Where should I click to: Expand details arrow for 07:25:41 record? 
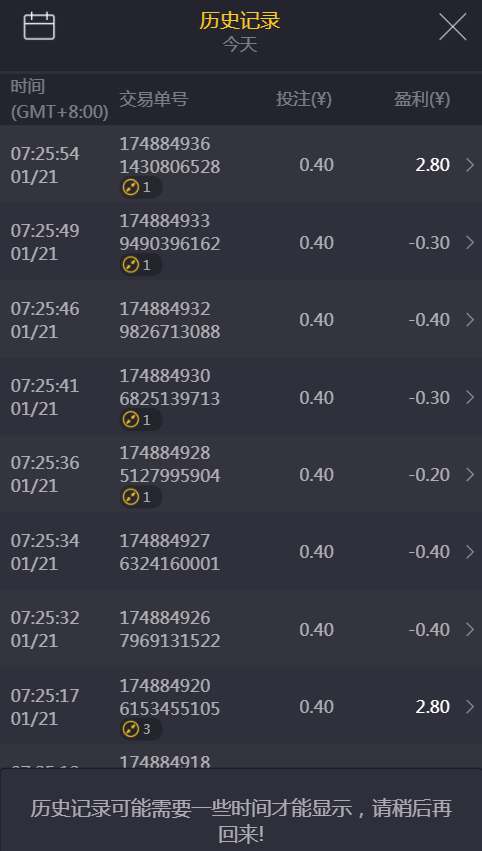pyautogui.click(x=470, y=397)
